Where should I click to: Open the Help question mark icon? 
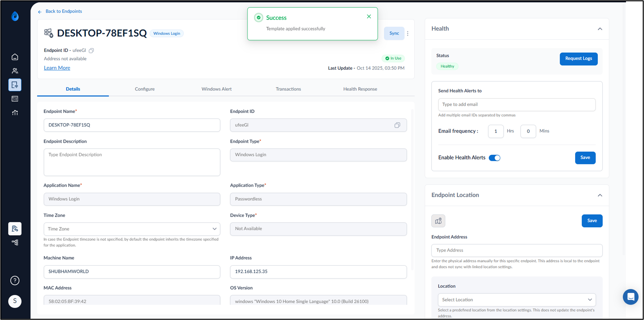pyautogui.click(x=15, y=281)
